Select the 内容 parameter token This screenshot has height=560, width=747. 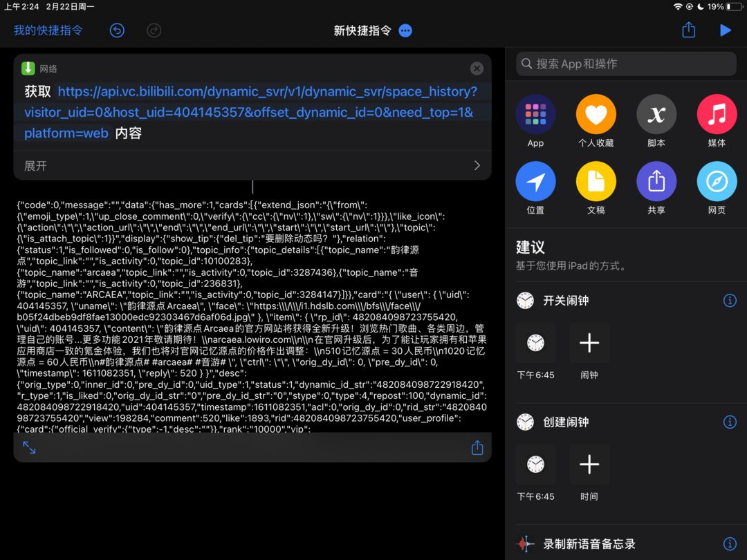coord(128,133)
